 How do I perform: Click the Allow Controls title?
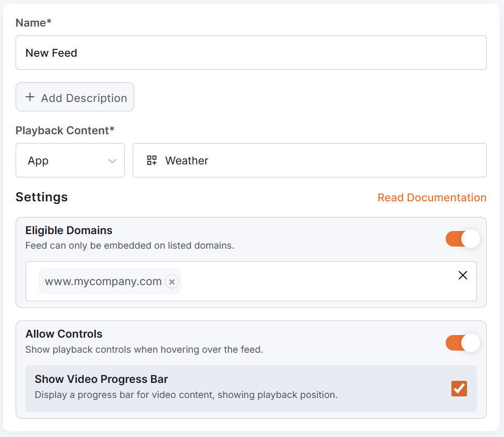click(x=64, y=334)
